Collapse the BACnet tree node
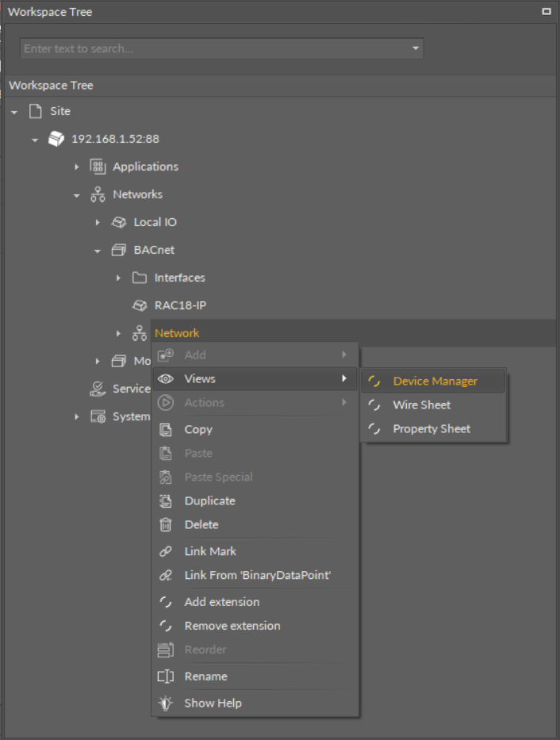Screen dimensions: 560x740 click(x=98, y=251)
